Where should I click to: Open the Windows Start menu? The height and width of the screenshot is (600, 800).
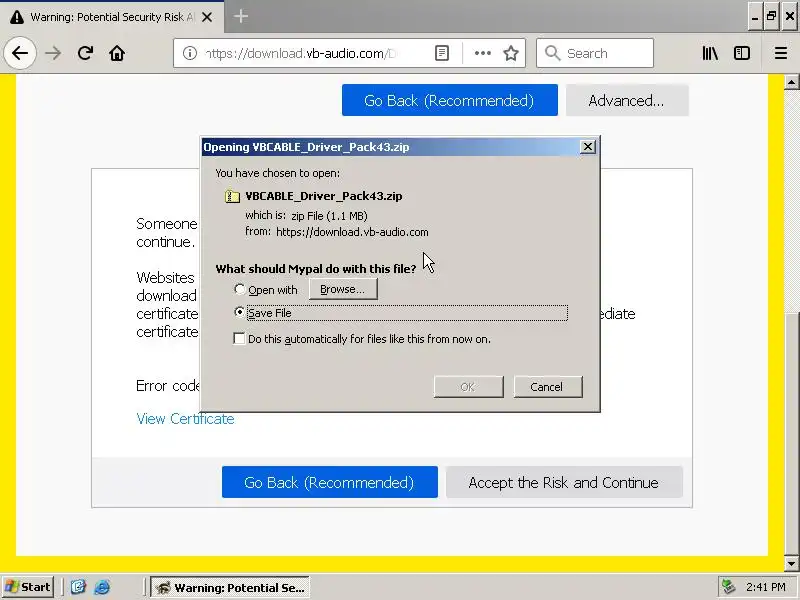(x=28, y=587)
